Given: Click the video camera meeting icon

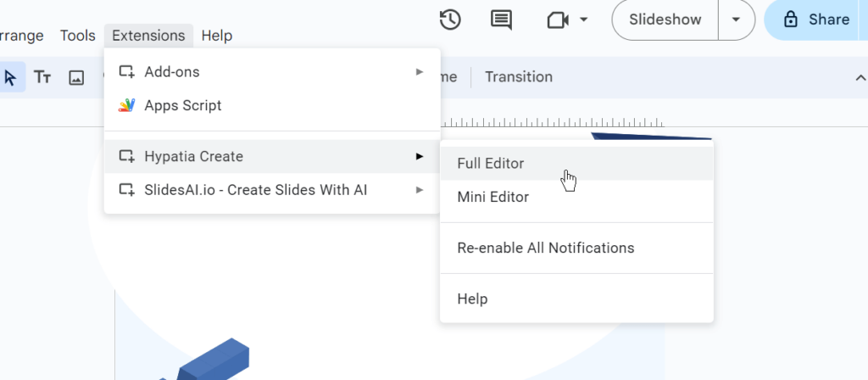Looking at the screenshot, I should [x=557, y=20].
